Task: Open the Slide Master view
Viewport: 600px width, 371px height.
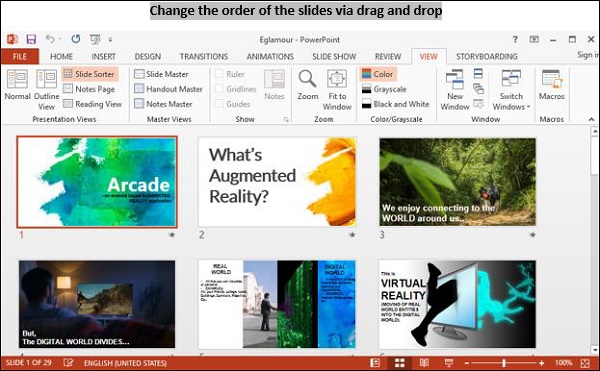Action: click(x=161, y=74)
